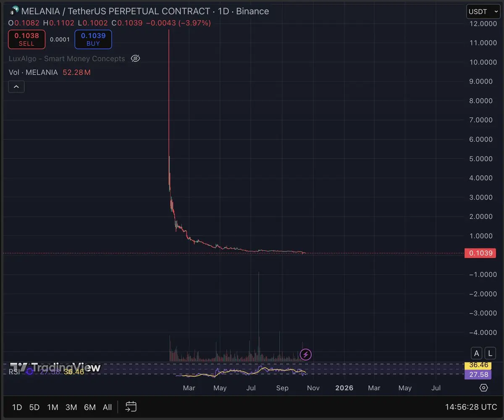Click the −3.97% change value
The image size is (504, 420).
[x=194, y=23]
